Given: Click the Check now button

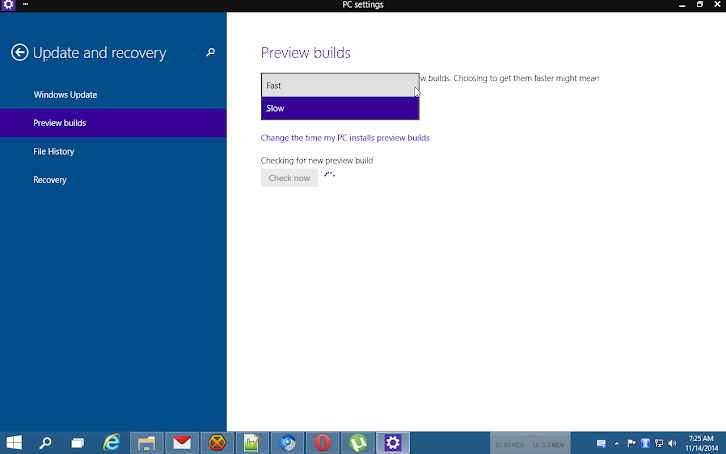Looking at the screenshot, I should pyautogui.click(x=289, y=178).
